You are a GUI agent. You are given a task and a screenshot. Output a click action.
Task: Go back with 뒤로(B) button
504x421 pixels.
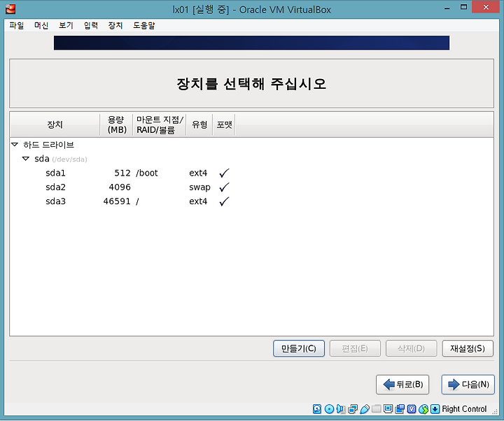(x=402, y=385)
